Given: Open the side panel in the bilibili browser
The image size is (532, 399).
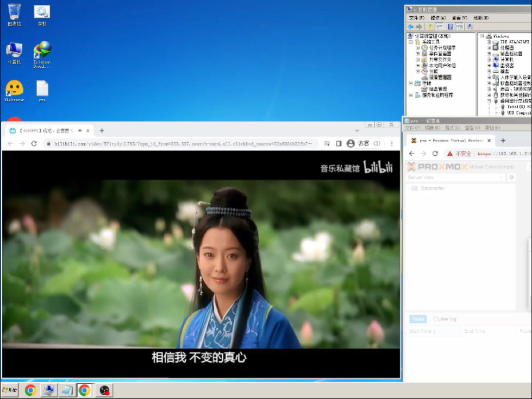Looking at the screenshot, I should point(339,144).
